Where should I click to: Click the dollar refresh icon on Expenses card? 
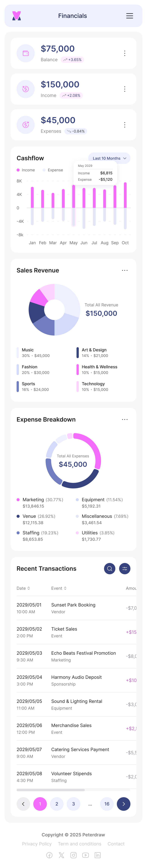[26, 125]
